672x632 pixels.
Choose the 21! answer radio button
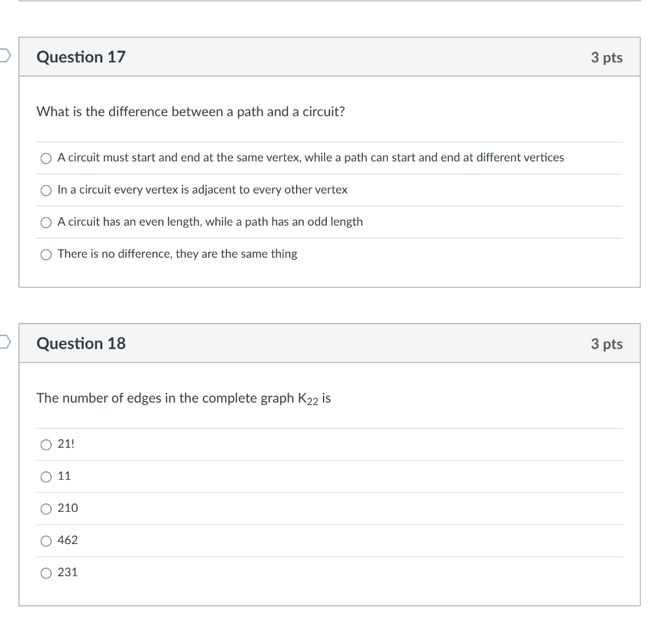click(46, 445)
